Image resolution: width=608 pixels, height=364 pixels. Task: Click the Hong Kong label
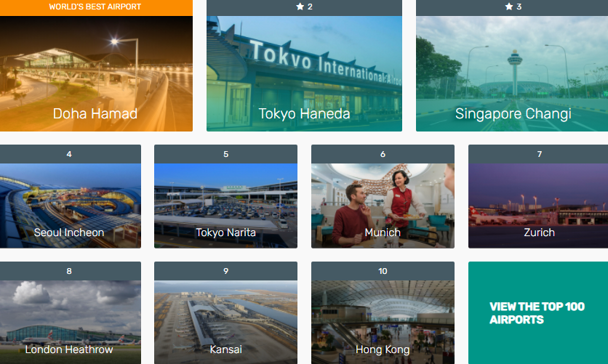383,349
